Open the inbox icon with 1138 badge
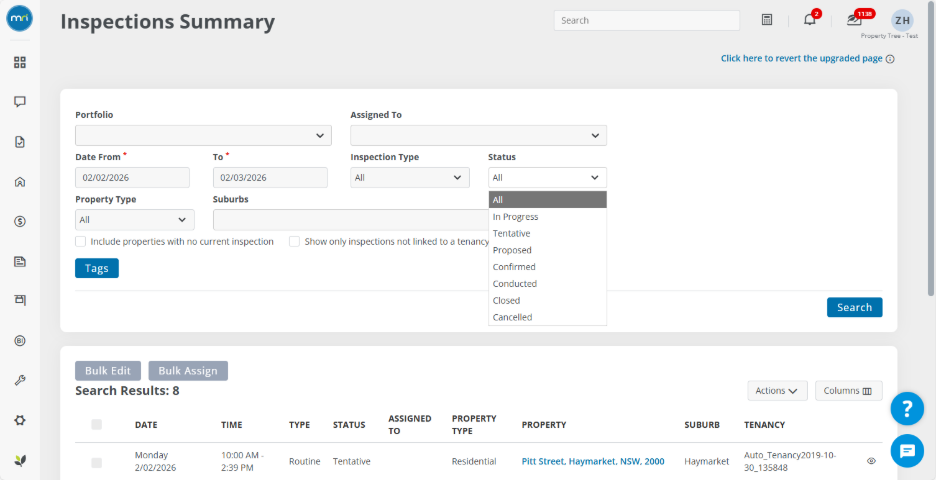Screen dimensions: 936x480 tap(854, 20)
